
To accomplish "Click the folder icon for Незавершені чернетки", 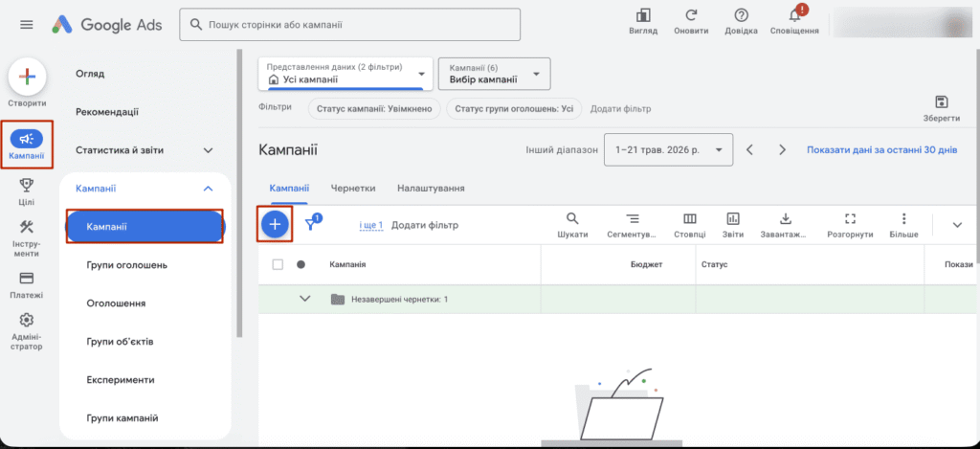I will tap(338, 299).
